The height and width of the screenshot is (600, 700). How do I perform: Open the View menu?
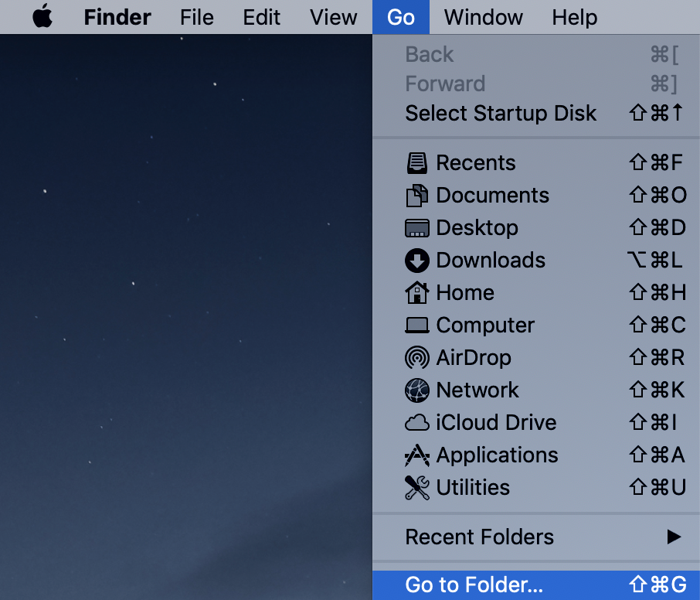pyautogui.click(x=334, y=18)
